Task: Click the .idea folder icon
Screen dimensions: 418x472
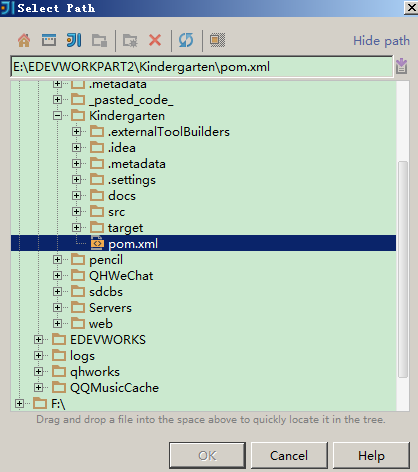Action: pos(97,147)
